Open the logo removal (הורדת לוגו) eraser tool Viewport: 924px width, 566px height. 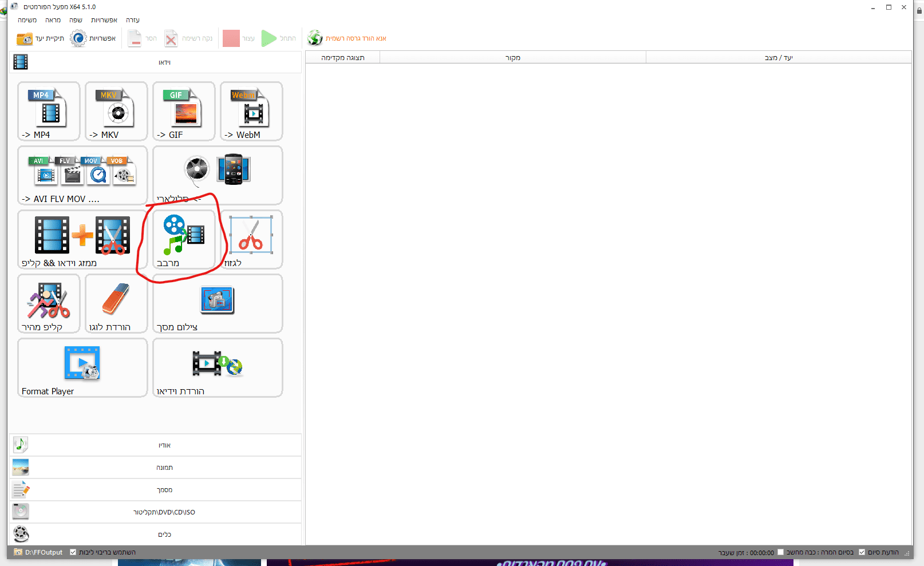(x=116, y=303)
